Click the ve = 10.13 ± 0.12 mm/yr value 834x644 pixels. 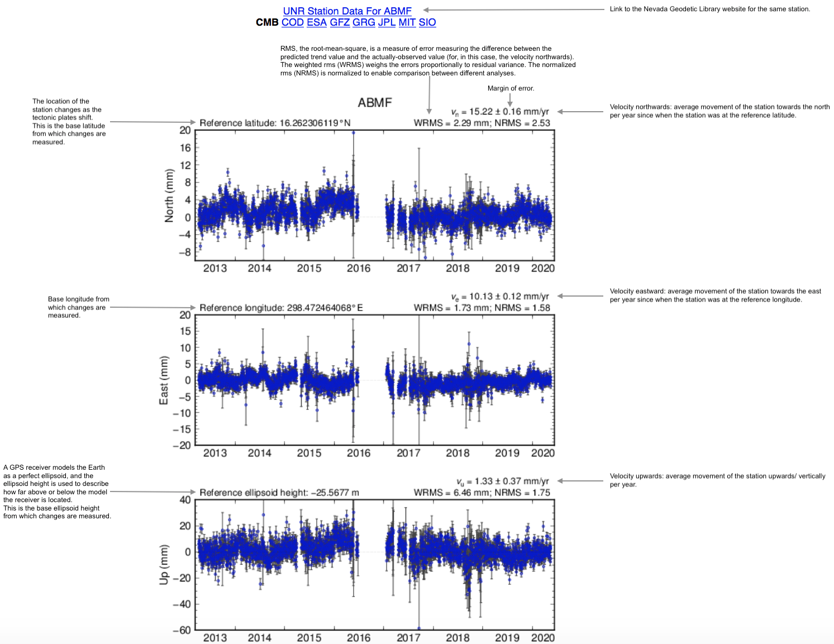click(x=500, y=297)
